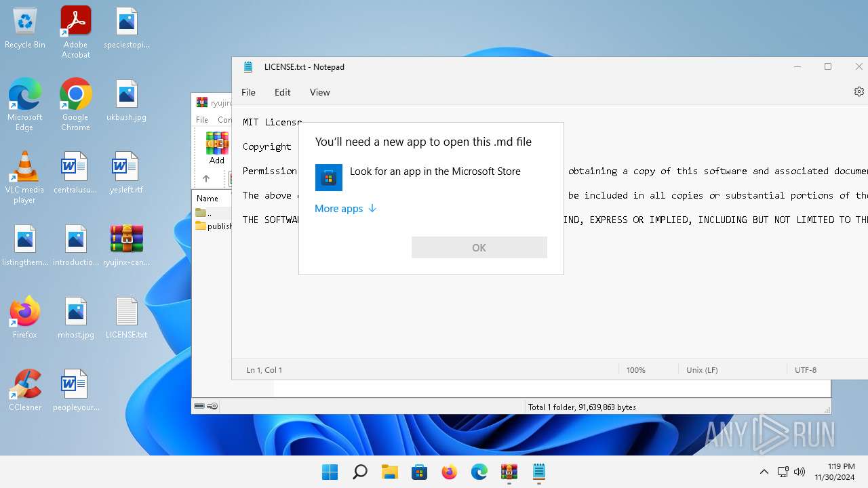This screenshot has width=868, height=488.
Task: Click Microsoft Store icon in the dialog
Action: (329, 178)
